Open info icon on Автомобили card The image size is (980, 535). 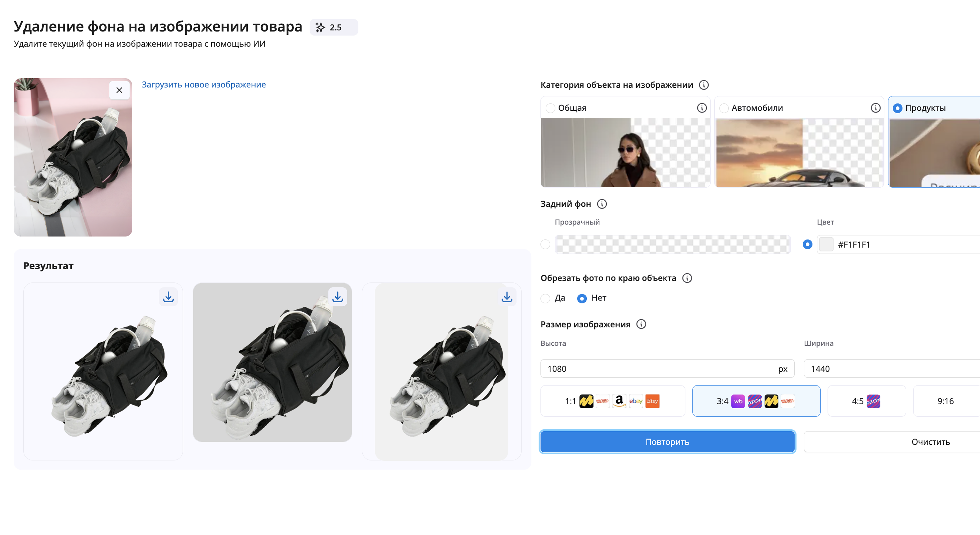point(875,108)
